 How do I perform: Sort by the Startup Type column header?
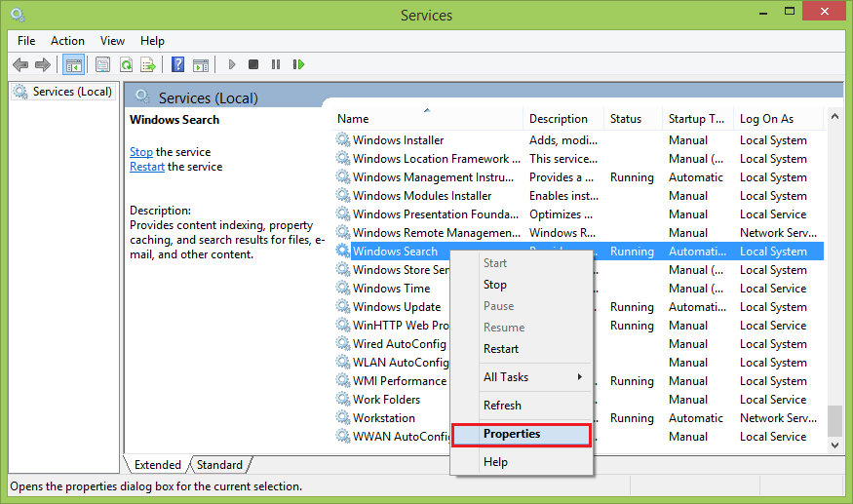(x=697, y=119)
